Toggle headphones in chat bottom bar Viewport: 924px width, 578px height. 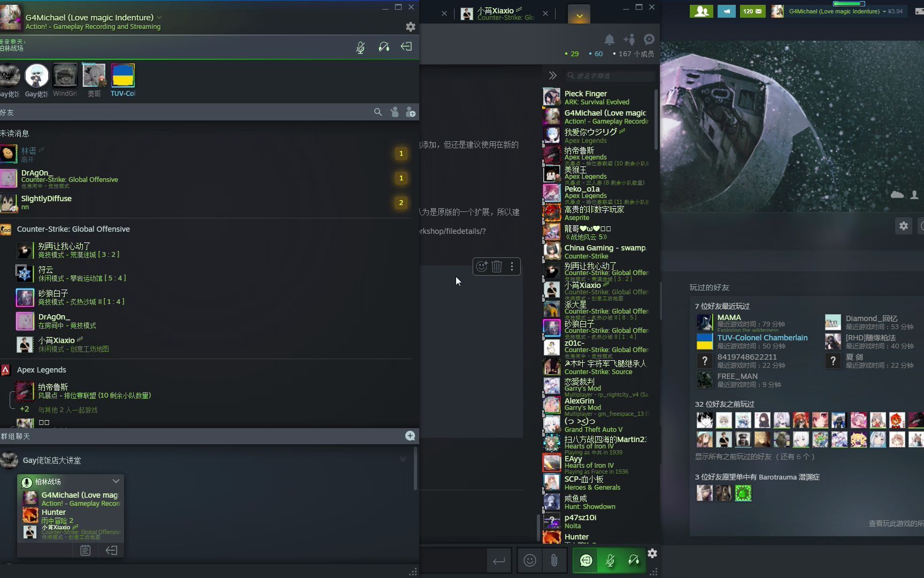(634, 560)
